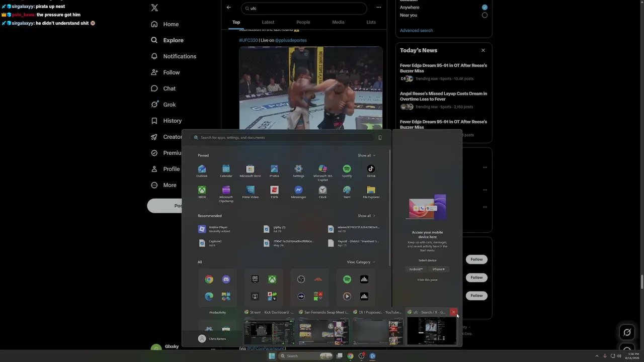Image resolution: width=644 pixels, height=362 pixels.
Task: Open Microsoft Store from pinned apps
Action: 250,171
